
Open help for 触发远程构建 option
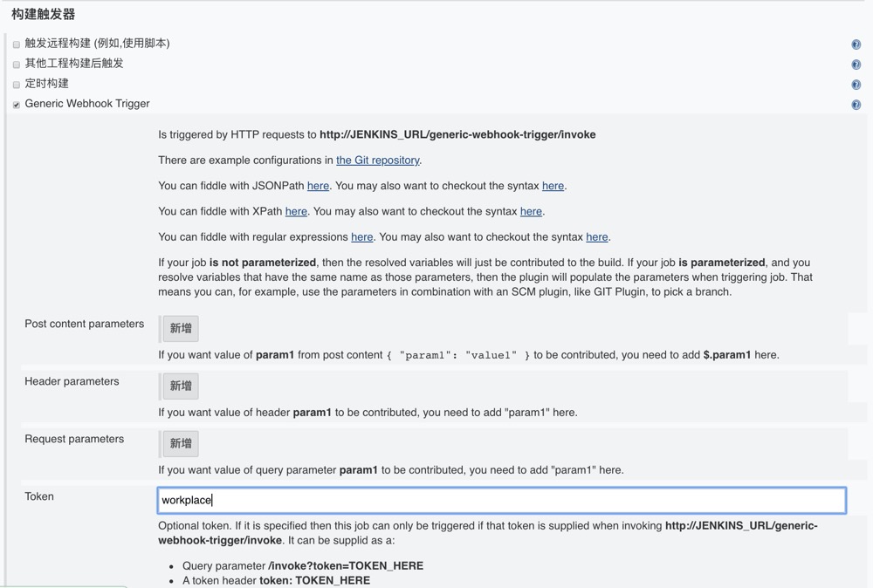pos(856,44)
